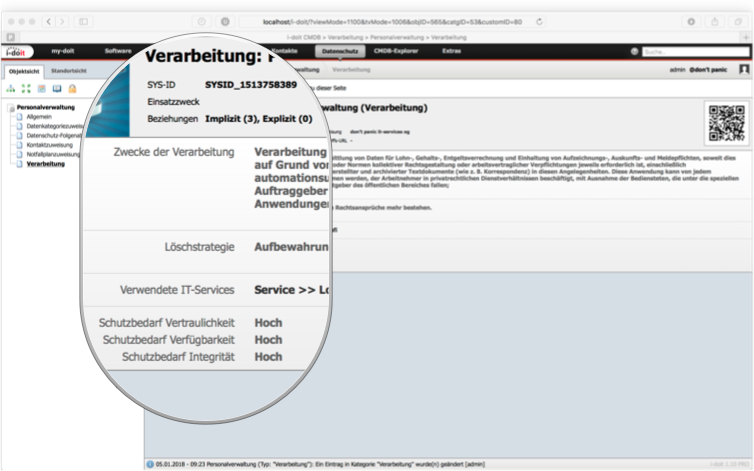Go back with the Safari back arrow
Screen dimensions: 754x471
coord(49,22)
